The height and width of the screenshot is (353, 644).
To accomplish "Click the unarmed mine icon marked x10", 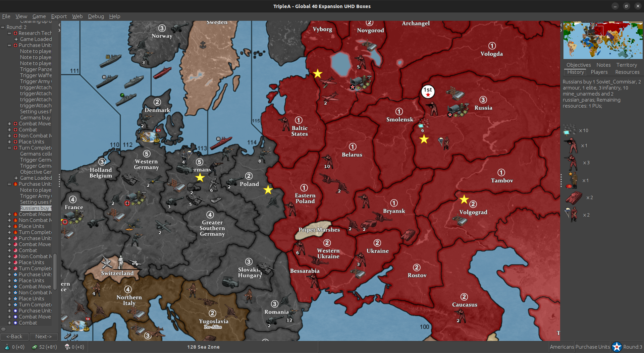I will point(569,130).
